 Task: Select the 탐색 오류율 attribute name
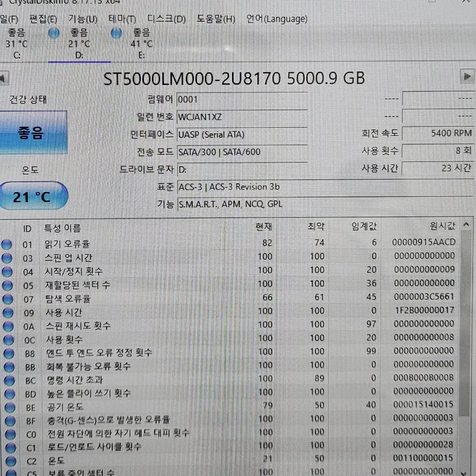point(68,299)
